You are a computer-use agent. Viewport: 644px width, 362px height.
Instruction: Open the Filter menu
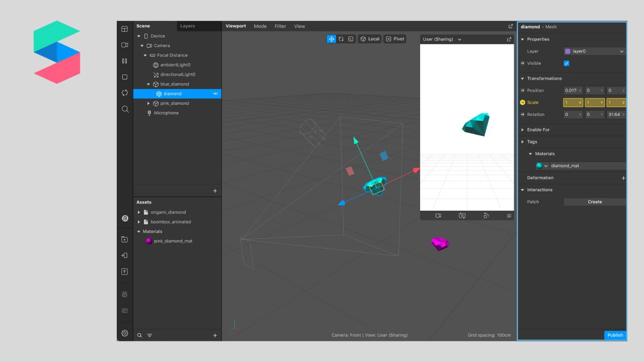(280, 26)
